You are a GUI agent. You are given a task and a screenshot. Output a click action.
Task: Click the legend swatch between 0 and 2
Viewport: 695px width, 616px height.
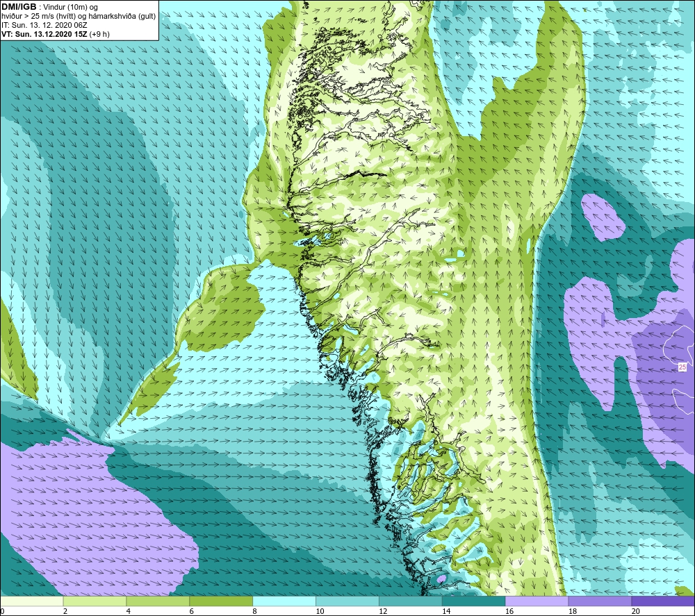click(x=32, y=601)
